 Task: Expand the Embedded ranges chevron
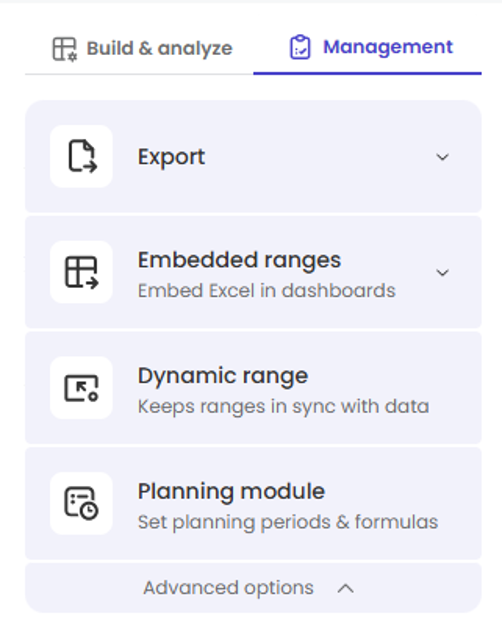(442, 273)
